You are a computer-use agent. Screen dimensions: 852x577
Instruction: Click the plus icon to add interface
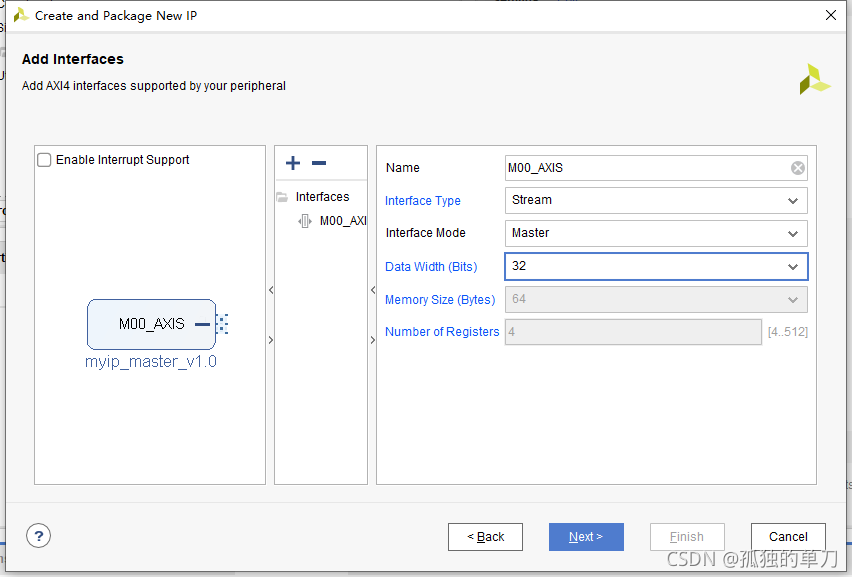(293, 163)
